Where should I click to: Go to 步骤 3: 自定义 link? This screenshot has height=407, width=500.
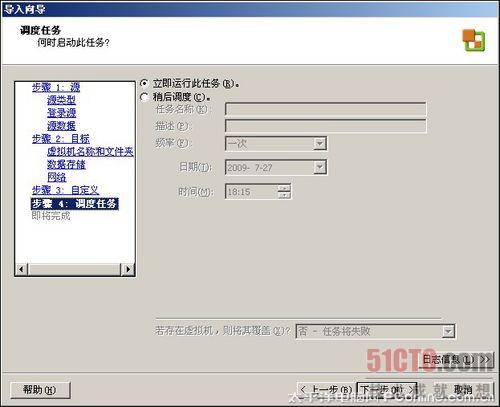(65, 190)
